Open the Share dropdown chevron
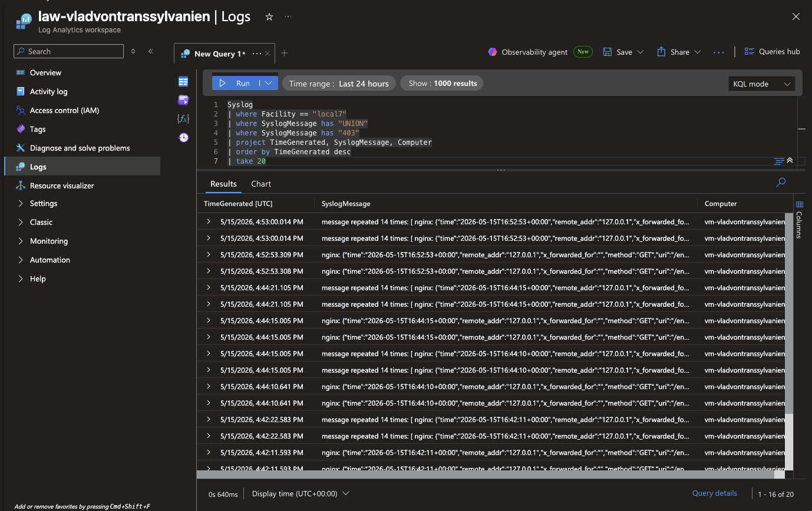This screenshot has height=511, width=812. pyautogui.click(x=697, y=52)
